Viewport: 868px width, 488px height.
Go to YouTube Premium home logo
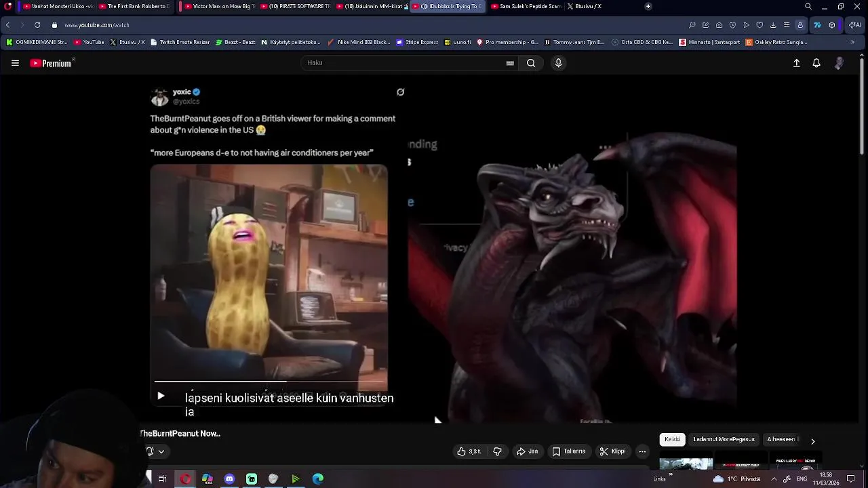coord(51,63)
